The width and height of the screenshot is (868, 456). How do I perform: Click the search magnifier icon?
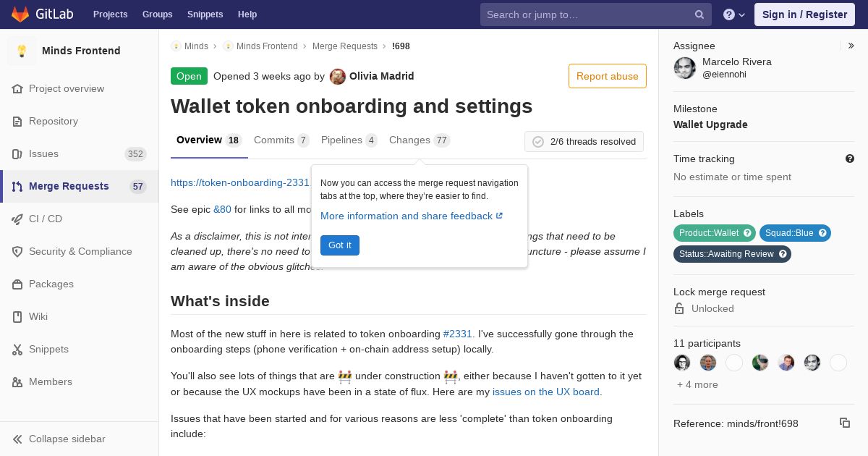click(699, 14)
